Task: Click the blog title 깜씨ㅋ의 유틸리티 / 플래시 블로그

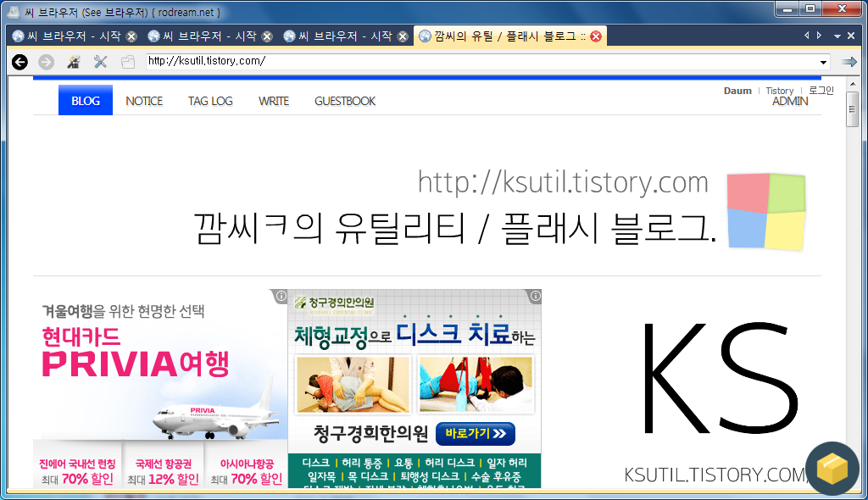Action: [x=455, y=228]
